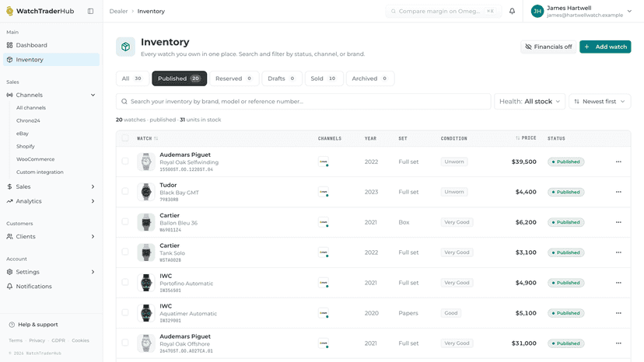Click channel icon for Aquatimer Automatic
The image size is (644, 362).
tap(324, 313)
